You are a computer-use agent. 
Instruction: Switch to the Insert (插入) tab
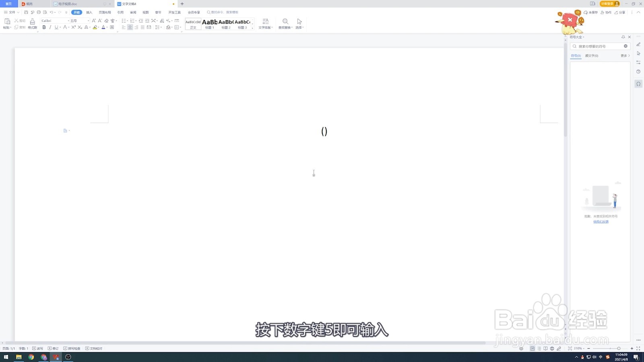pyautogui.click(x=89, y=12)
